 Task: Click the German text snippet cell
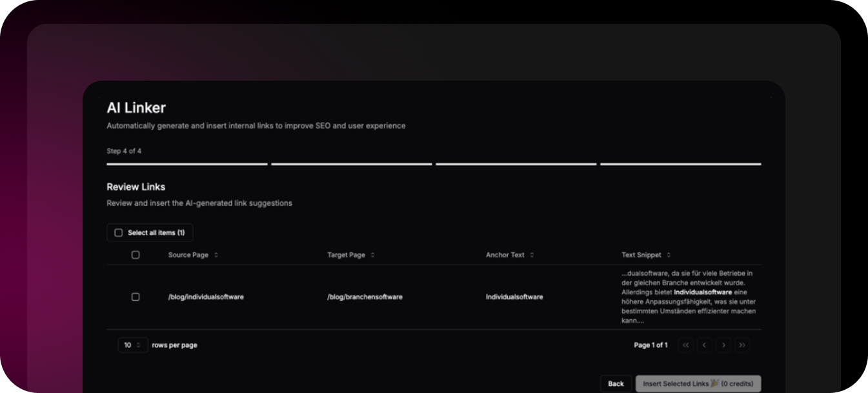click(x=689, y=297)
